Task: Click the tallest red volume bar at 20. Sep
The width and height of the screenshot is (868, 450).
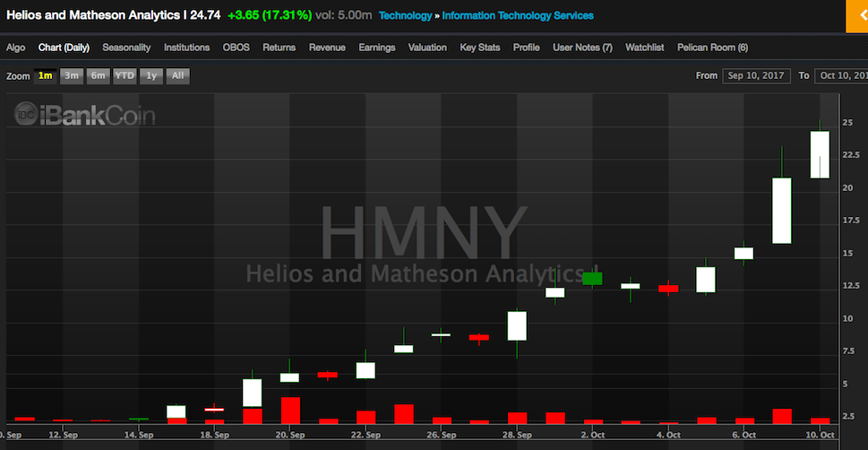Action: [290, 411]
